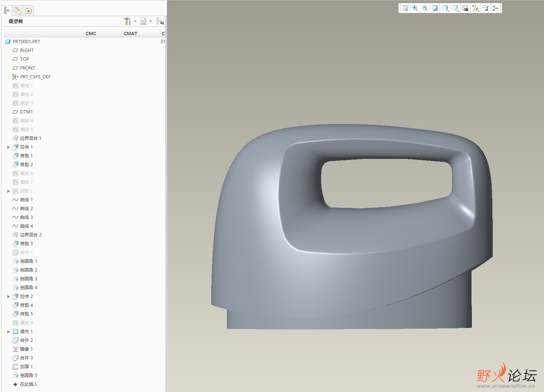Select curve feature 曲线 2
The width and height of the screenshot is (544, 392).
click(26, 209)
